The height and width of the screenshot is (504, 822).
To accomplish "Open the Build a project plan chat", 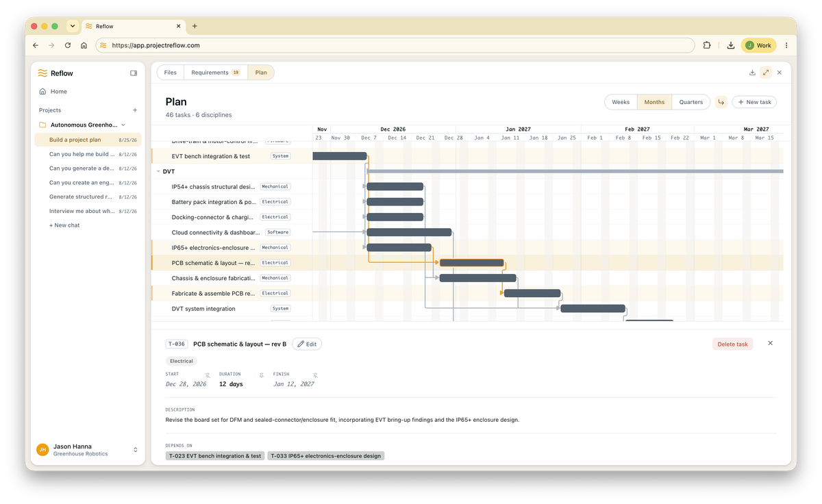I will click(88, 140).
